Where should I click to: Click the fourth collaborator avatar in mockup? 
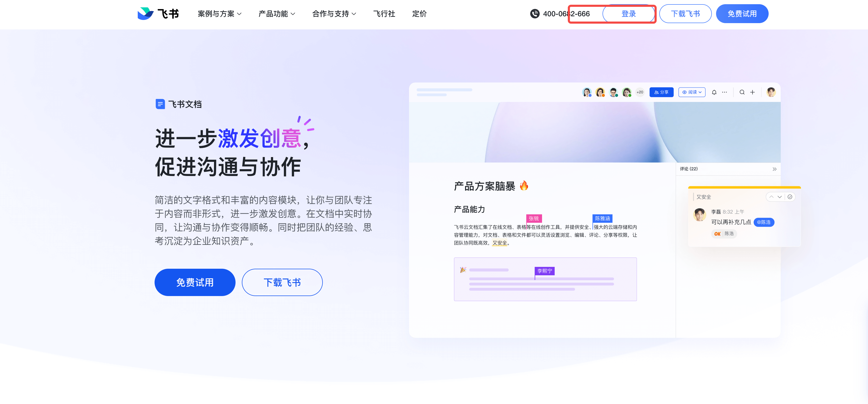626,92
